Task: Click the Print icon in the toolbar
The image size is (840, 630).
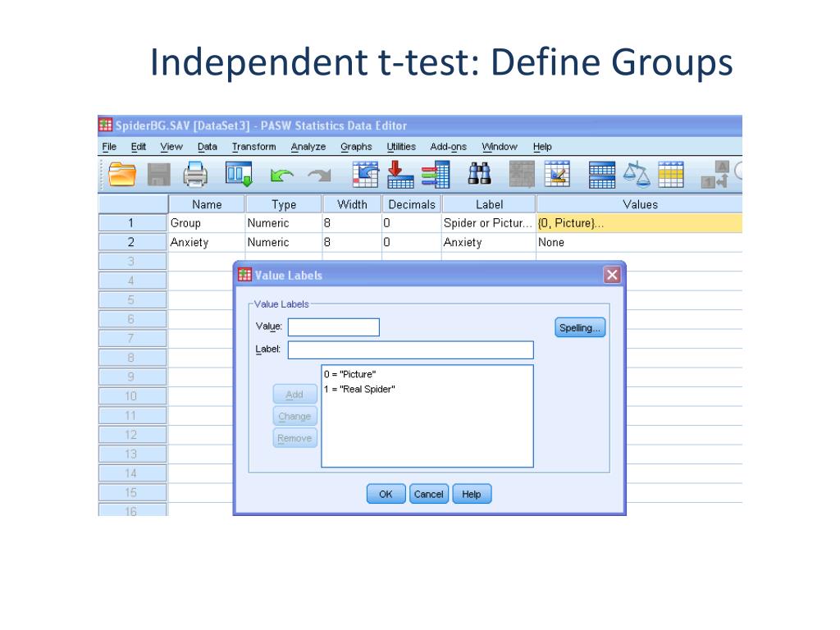Action: [195, 175]
